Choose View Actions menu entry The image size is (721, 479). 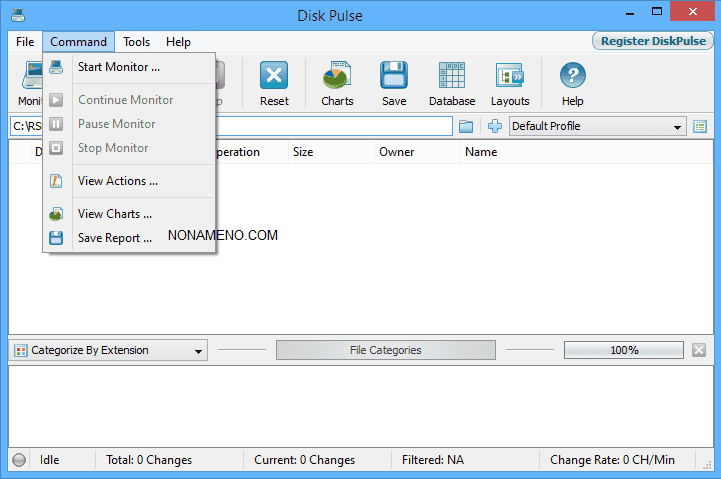(117, 181)
